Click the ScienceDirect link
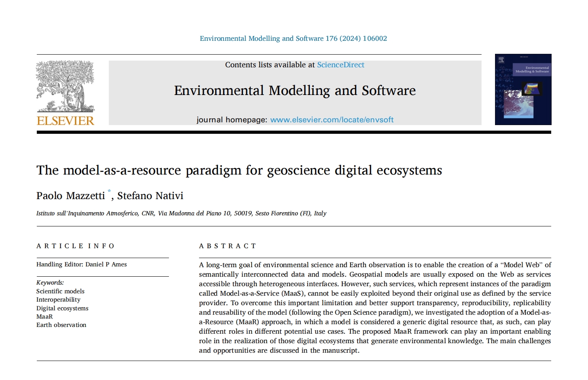 tap(340, 65)
